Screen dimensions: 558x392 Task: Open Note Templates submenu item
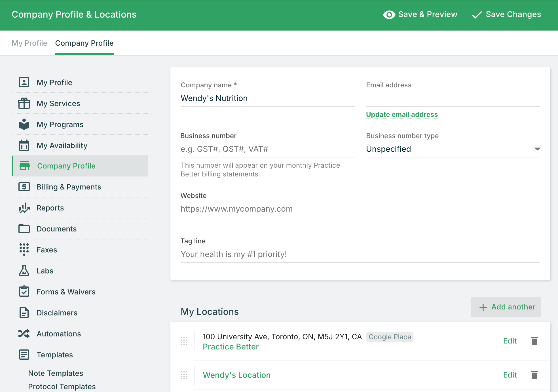tap(56, 373)
